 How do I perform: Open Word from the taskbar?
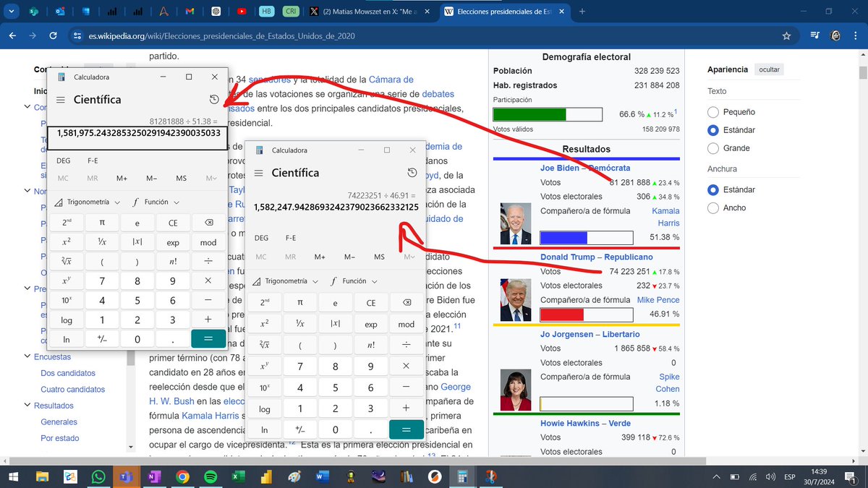pyautogui.click(x=322, y=476)
